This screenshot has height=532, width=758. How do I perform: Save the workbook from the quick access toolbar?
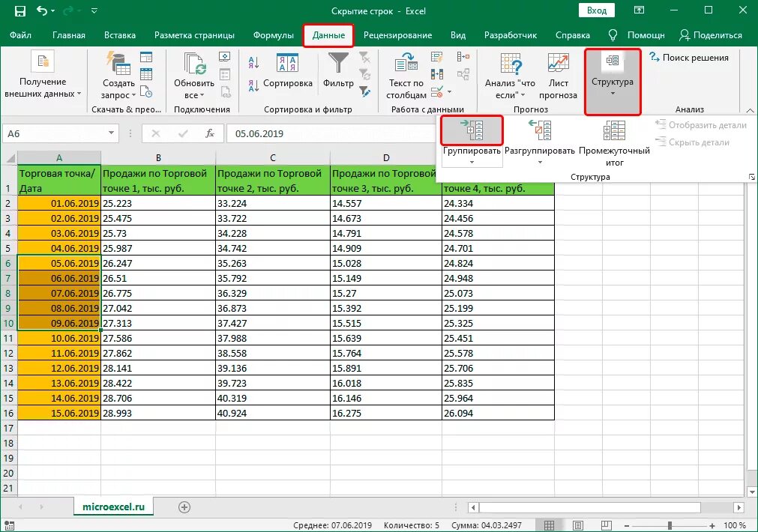coord(19,10)
